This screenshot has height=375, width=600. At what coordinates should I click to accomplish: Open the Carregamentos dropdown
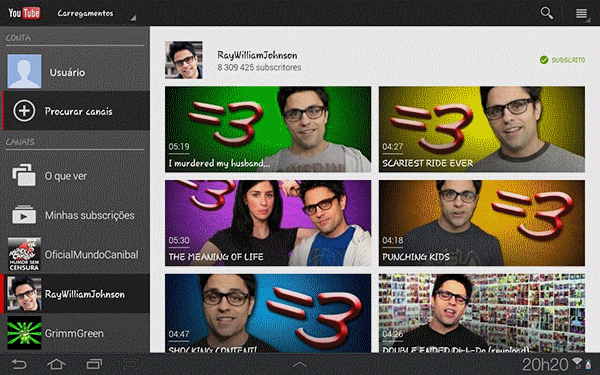(x=96, y=13)
